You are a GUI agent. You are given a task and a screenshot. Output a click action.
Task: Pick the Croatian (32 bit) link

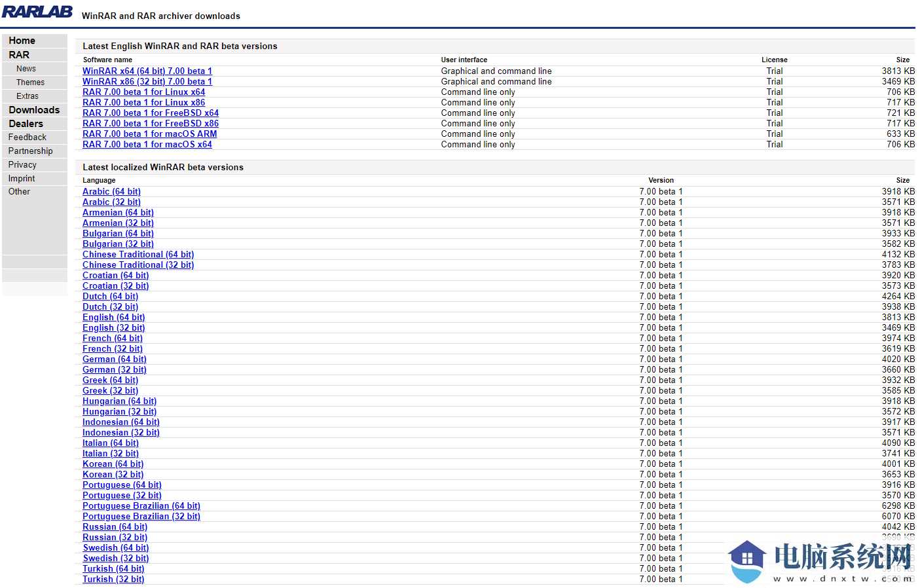[115, 286]
